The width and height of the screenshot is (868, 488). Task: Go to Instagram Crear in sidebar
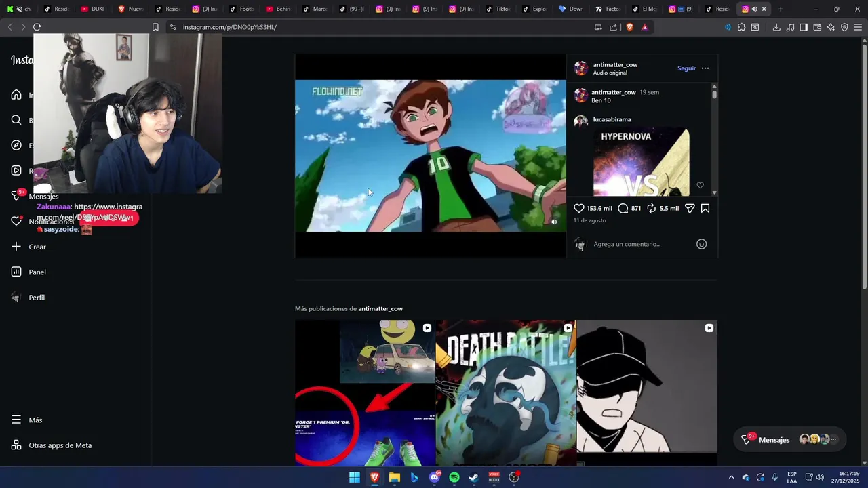coord(29,247)
